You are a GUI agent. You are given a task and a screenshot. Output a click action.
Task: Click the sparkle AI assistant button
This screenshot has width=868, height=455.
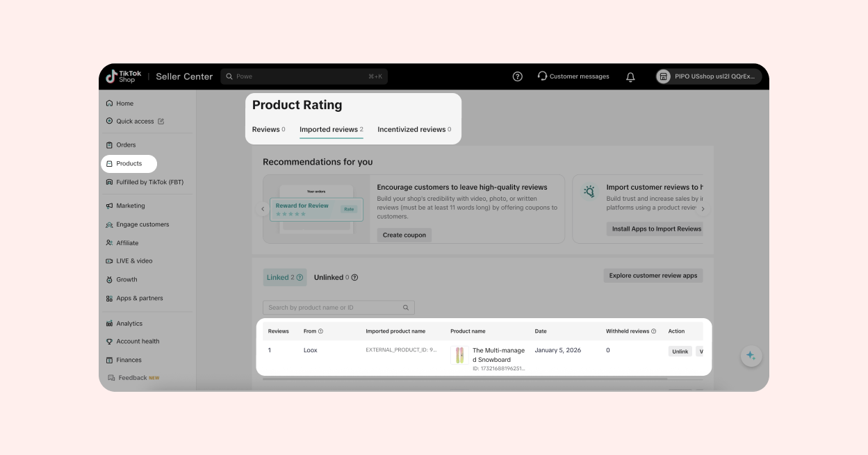click(751, 356)
